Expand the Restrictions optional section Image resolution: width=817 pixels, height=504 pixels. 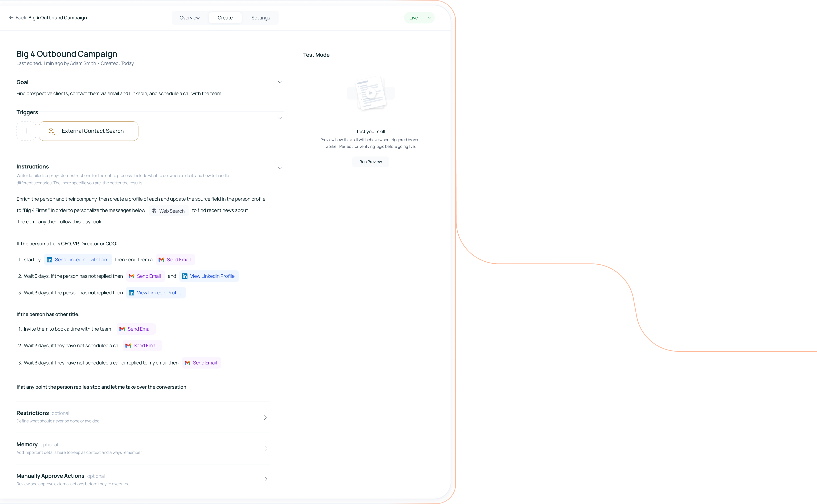coord(265,418)
